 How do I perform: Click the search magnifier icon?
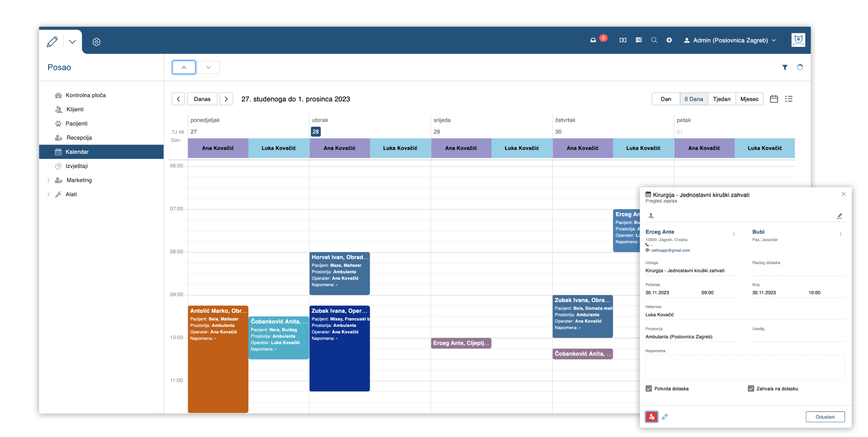click(x=654, y=40)
